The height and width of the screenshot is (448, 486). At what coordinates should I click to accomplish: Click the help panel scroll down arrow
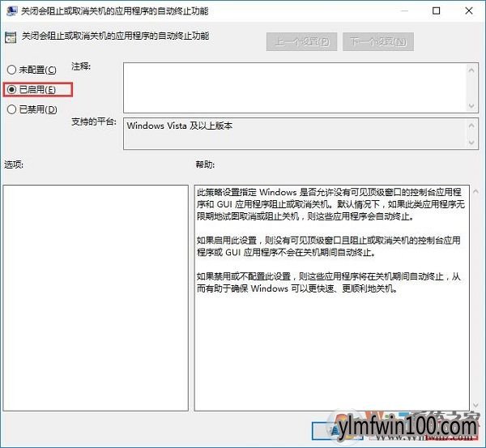(476, 405)
